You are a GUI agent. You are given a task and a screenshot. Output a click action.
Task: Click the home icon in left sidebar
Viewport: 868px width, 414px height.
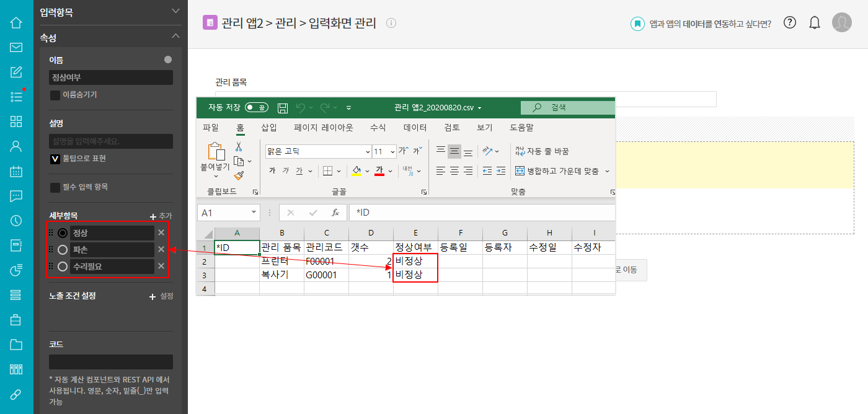[x=16, y=23]
